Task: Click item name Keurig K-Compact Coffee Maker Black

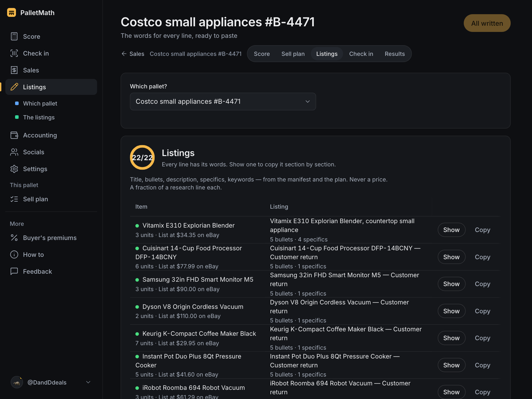Action: (x=199, y=333)
